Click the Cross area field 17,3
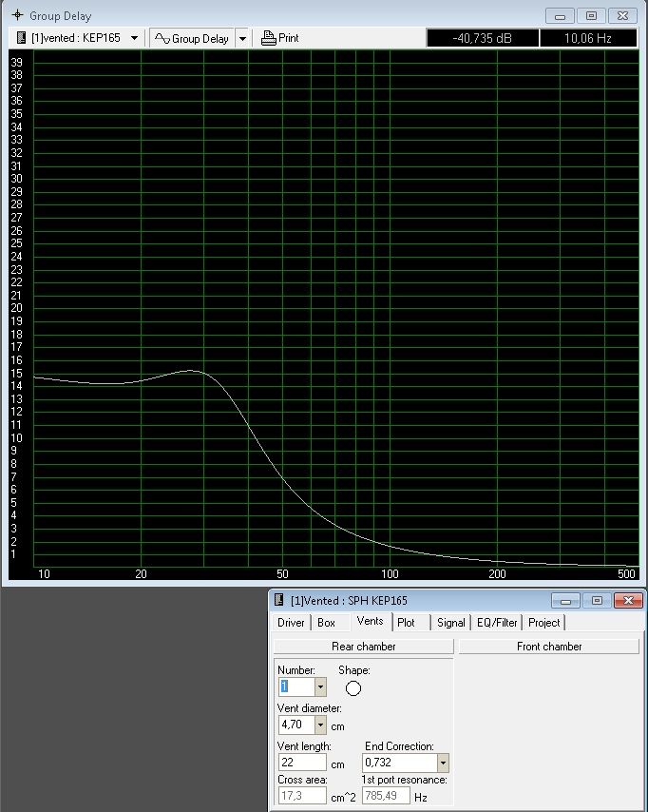This screenshot has width=648, height=812. 302,796
